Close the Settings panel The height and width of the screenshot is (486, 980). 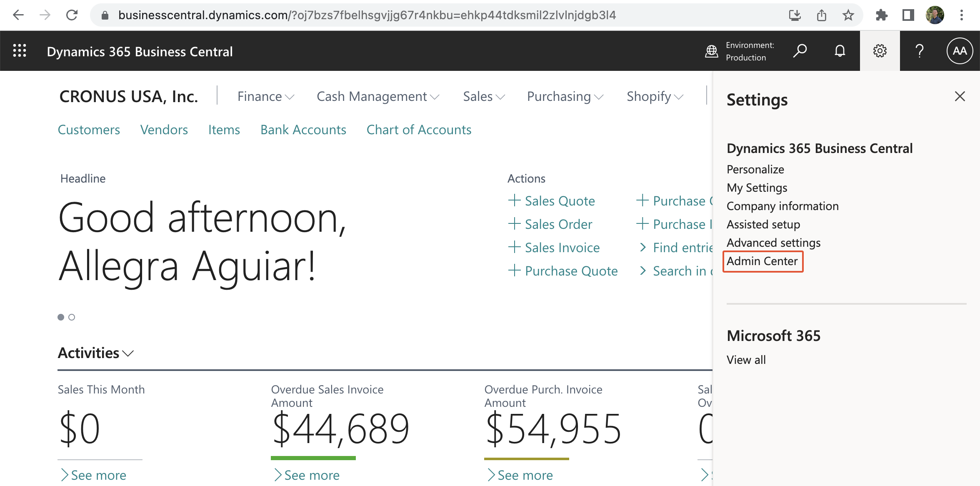[x=960, y=97]
